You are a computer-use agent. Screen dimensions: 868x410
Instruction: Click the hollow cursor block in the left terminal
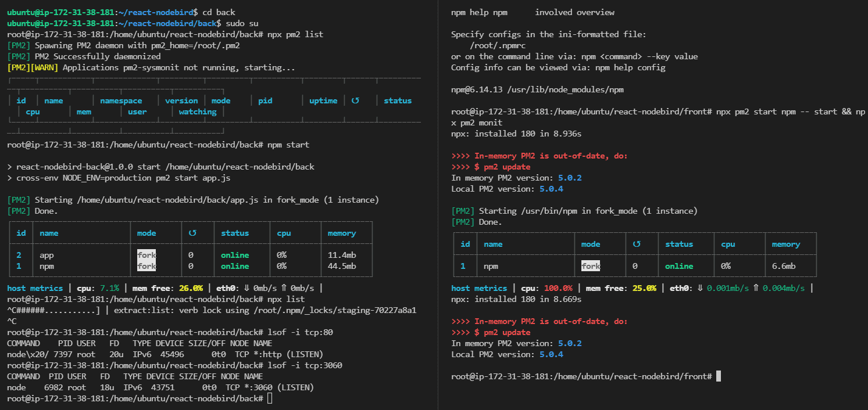point(270,398)
